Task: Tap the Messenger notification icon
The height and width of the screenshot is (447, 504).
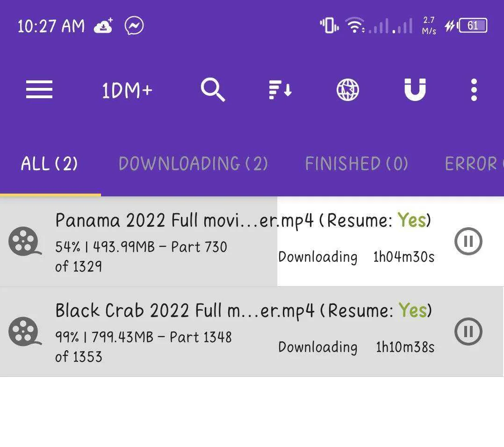Action: [x=134, y=26]
